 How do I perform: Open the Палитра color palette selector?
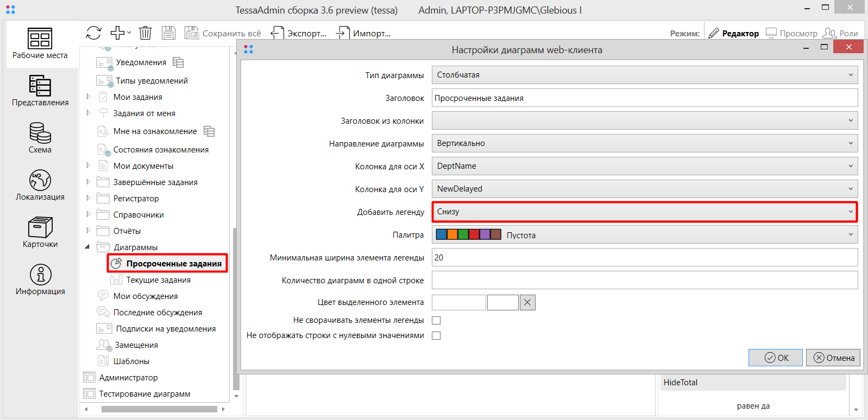(644, 235)
